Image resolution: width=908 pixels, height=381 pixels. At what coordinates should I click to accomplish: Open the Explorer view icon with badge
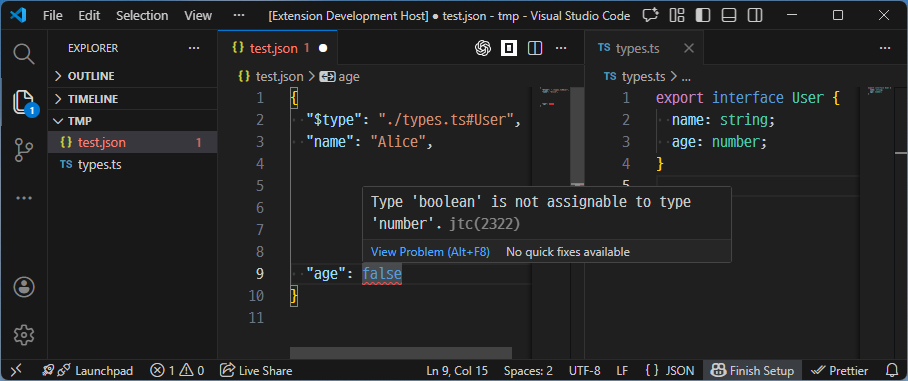[x=24, y=102]
